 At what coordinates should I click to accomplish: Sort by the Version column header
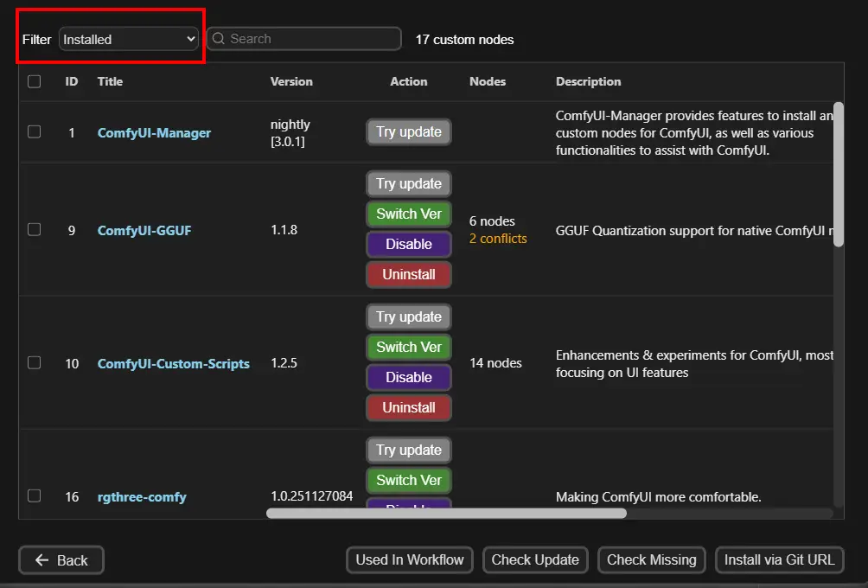click(291, 81)
